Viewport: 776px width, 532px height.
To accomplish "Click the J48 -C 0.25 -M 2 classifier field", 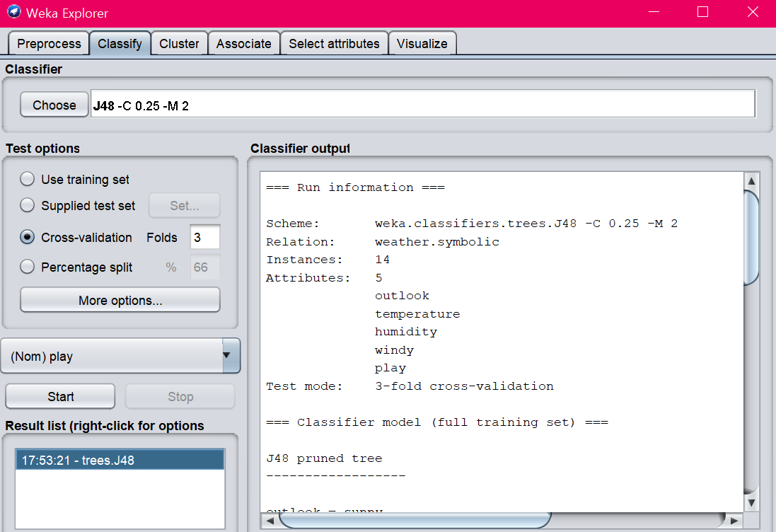I will (x=422, y=104).
